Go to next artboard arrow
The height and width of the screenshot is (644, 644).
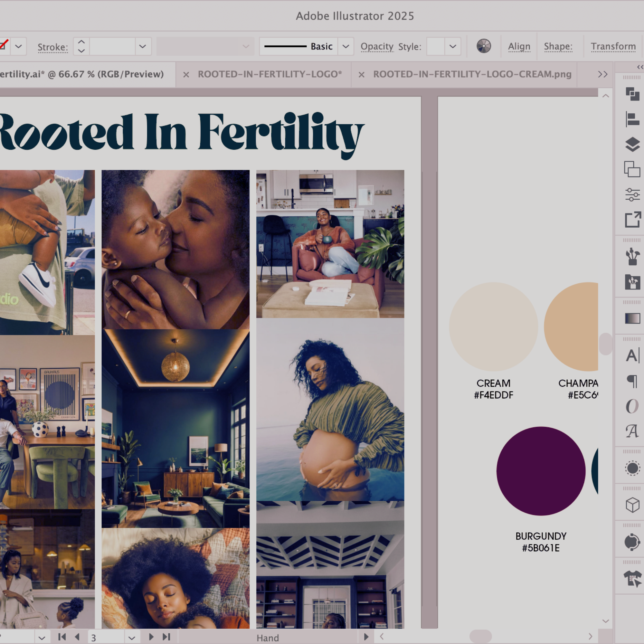tap(151, 637)
